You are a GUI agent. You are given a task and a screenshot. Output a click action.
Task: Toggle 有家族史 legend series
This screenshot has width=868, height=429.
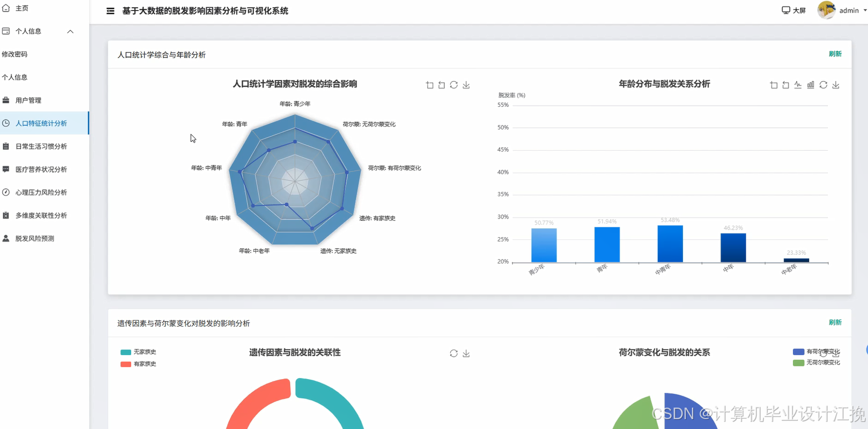coord(139,364)
